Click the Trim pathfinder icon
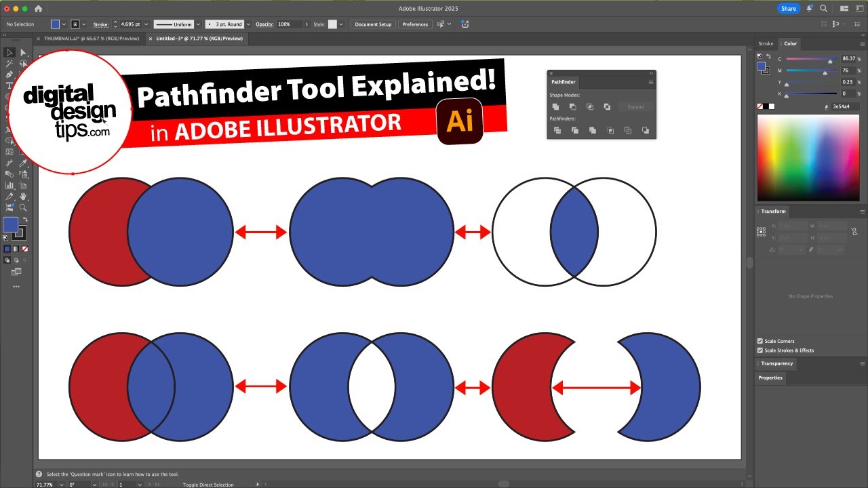The height and width of the screenshot is (488, 868). click(575, 130)
